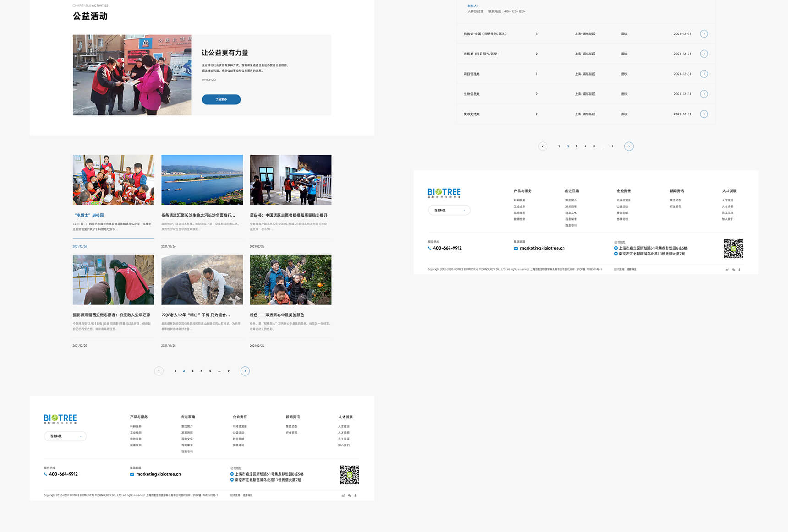788x532 pixels.
Task: Open article "电博士"进校园
Action: click(x=88, y=215)
